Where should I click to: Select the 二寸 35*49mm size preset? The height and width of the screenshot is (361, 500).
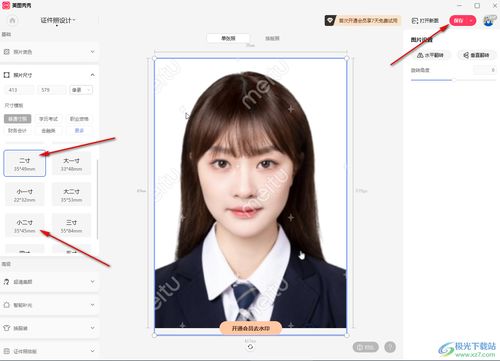coord(25,164)
